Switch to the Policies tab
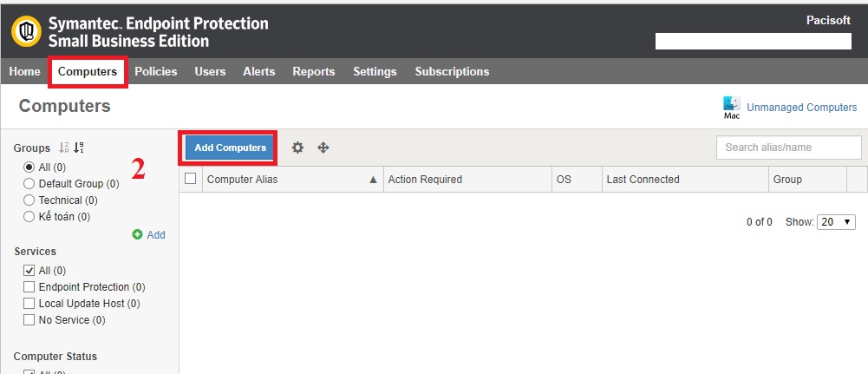This screenshot has height=374, width=868. [156, 71]
